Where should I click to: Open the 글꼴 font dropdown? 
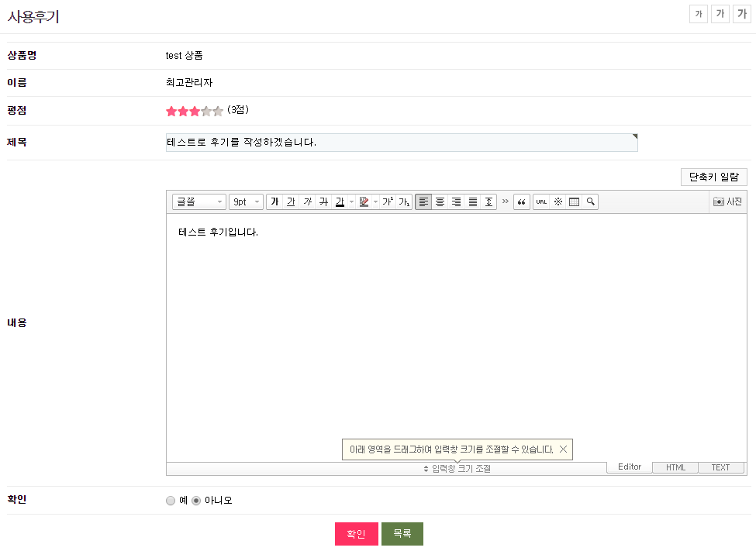coord(199,201)
